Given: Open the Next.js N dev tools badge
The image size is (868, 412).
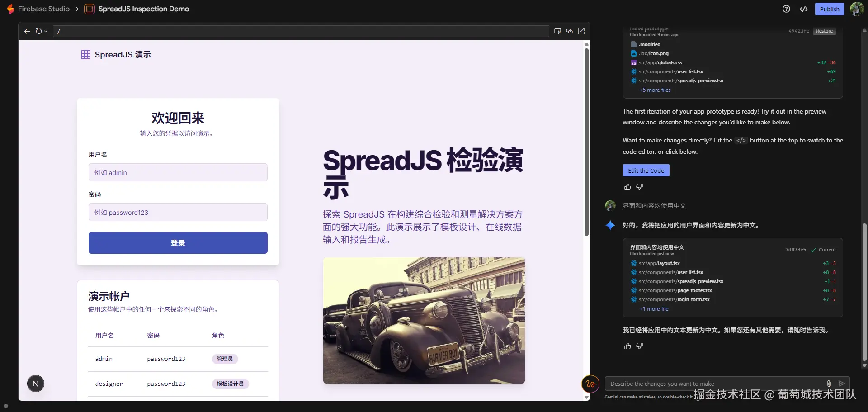Looking at the screenshot, I should (x=36, y=384).
